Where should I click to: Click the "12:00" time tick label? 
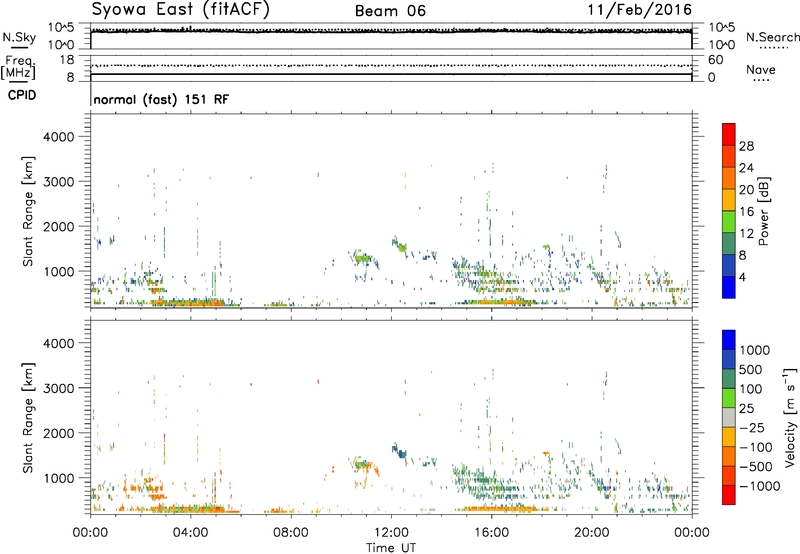(x=391, y=533)
